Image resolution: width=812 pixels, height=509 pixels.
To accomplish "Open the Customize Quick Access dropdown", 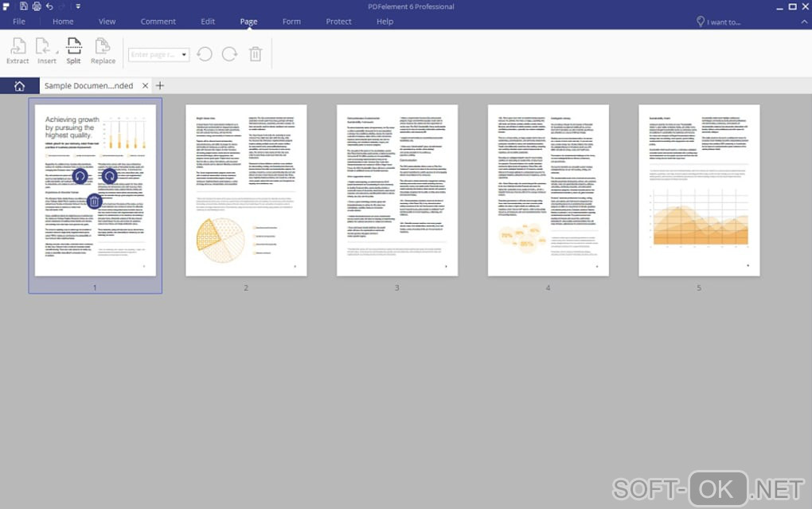I will [x=78, y=6].
